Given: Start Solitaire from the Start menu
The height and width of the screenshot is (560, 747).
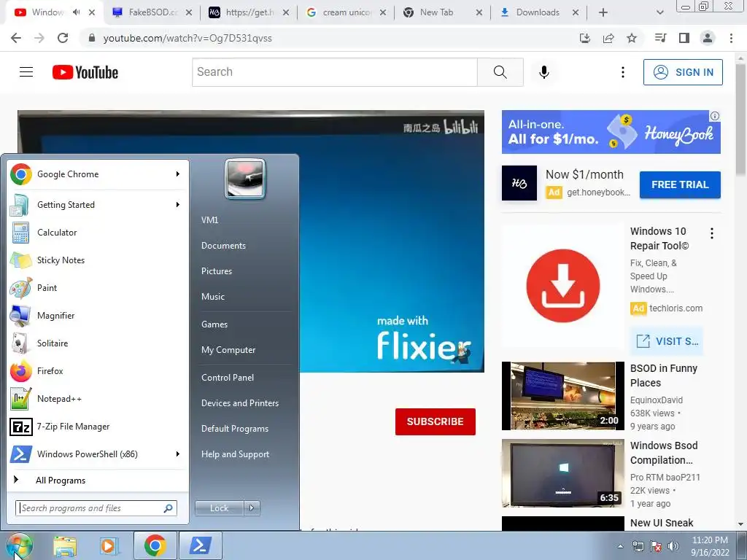Looking at the screenshot, I should [98, 343].
